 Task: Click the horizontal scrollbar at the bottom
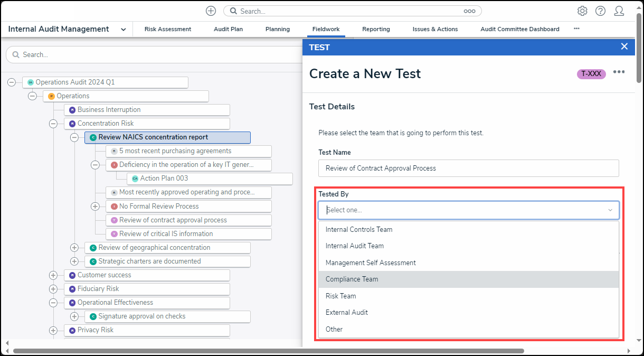click(268, 351)
